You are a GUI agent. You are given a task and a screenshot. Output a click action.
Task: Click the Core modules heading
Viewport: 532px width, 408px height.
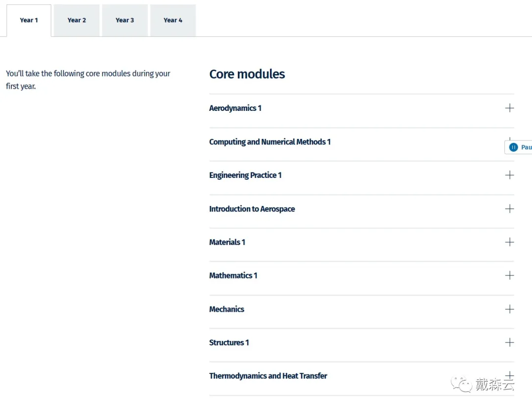[247, 74]
